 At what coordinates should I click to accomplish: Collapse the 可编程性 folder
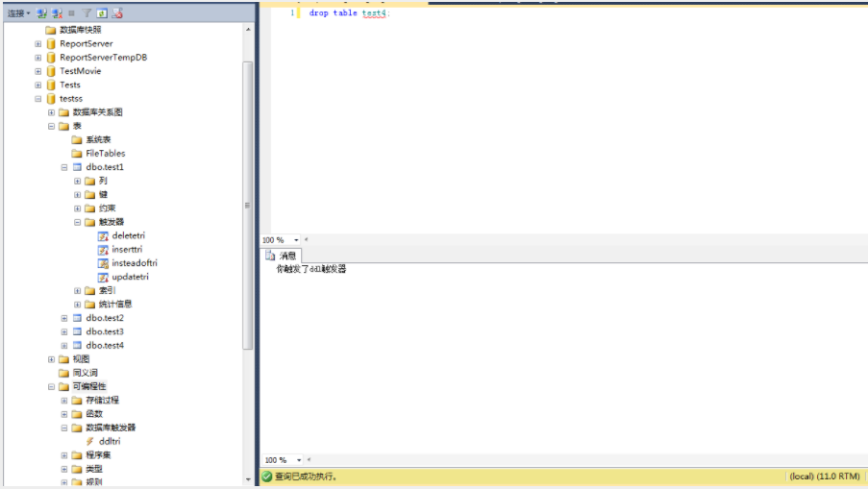coord(51,386)
